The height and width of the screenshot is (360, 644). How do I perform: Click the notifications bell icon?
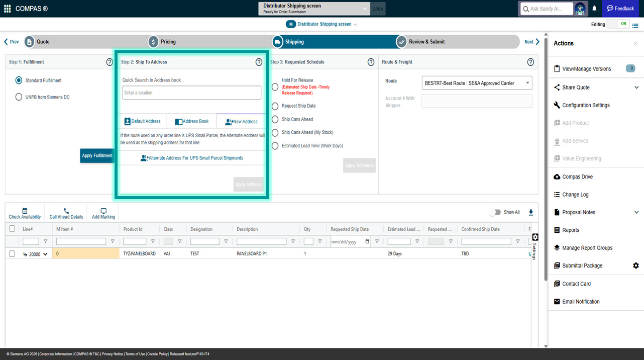[x=594, y=9]
